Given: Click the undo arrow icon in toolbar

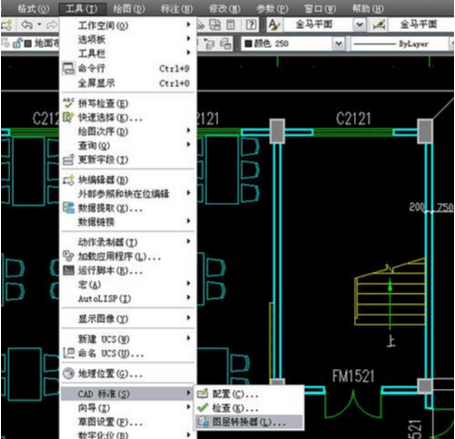Looking at the screenshot, I should [26, 25].
